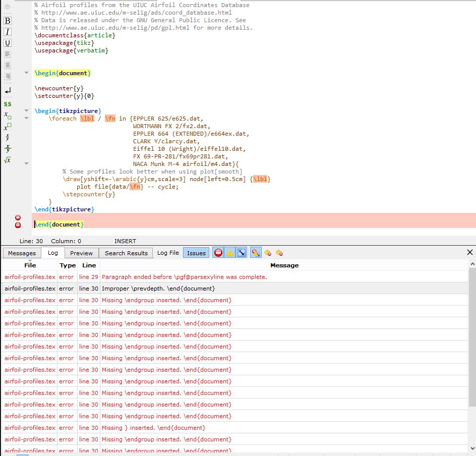
Task: Place cursor on \usepackage{verbatim} line
Action: pyautogui.click(x=71, y=50)
